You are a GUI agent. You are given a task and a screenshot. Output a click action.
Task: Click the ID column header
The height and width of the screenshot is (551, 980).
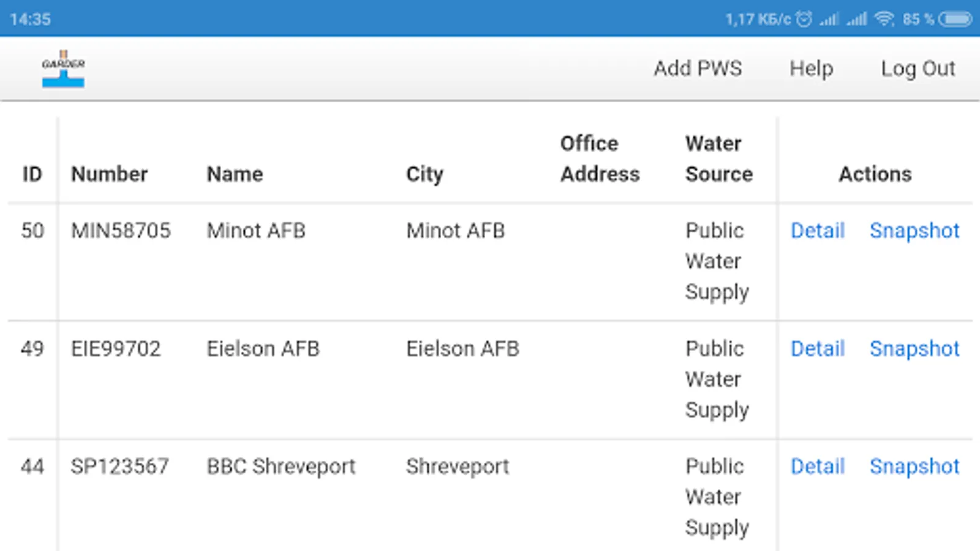[32, 174]
